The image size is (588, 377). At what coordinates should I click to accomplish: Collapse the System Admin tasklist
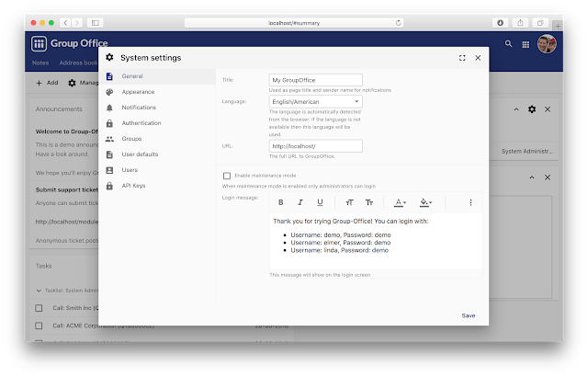click(x=39, y=291)
